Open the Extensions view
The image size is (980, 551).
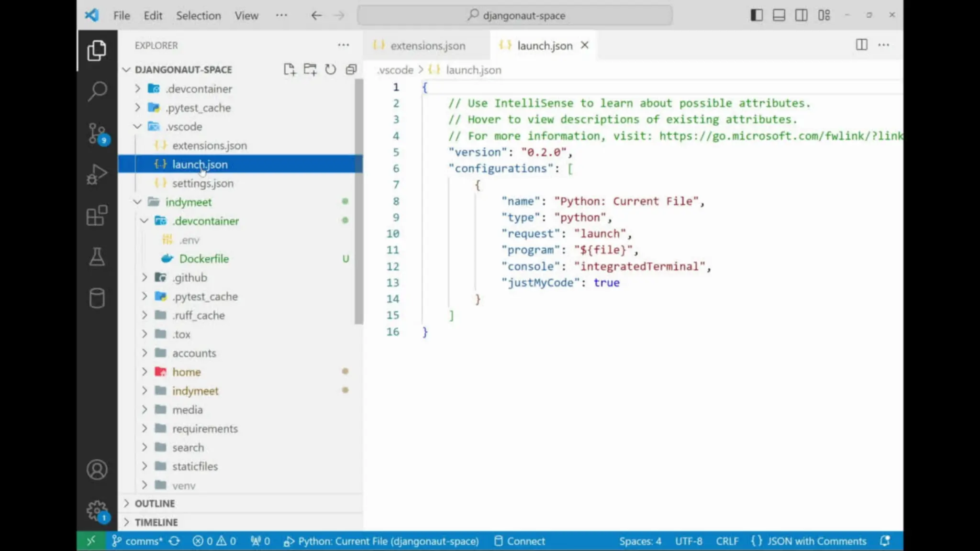[97, 216]
